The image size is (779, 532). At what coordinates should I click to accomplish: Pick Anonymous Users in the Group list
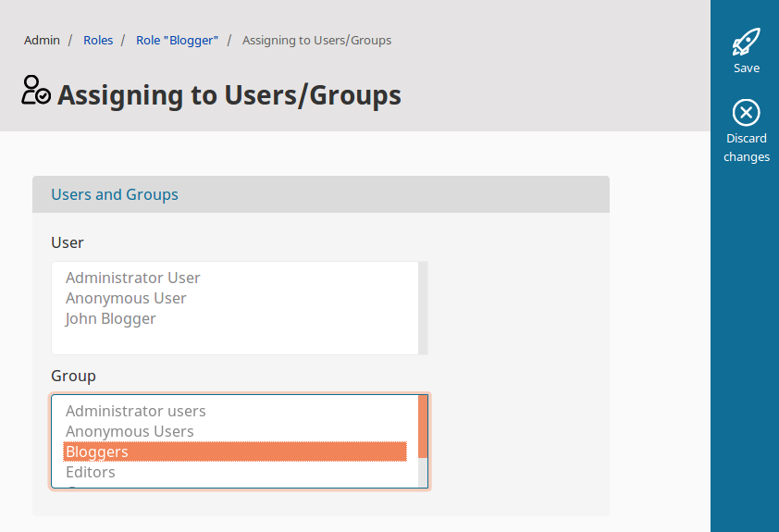(130, 431)
